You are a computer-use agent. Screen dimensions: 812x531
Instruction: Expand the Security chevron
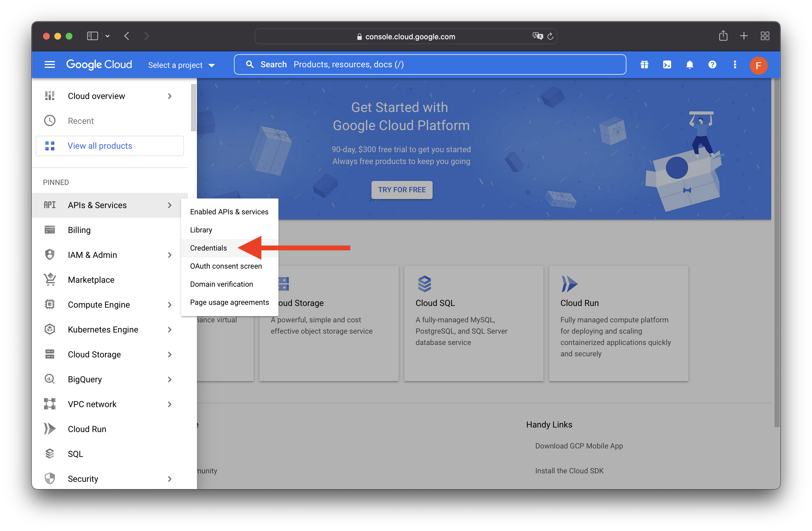tap(169, 479)
